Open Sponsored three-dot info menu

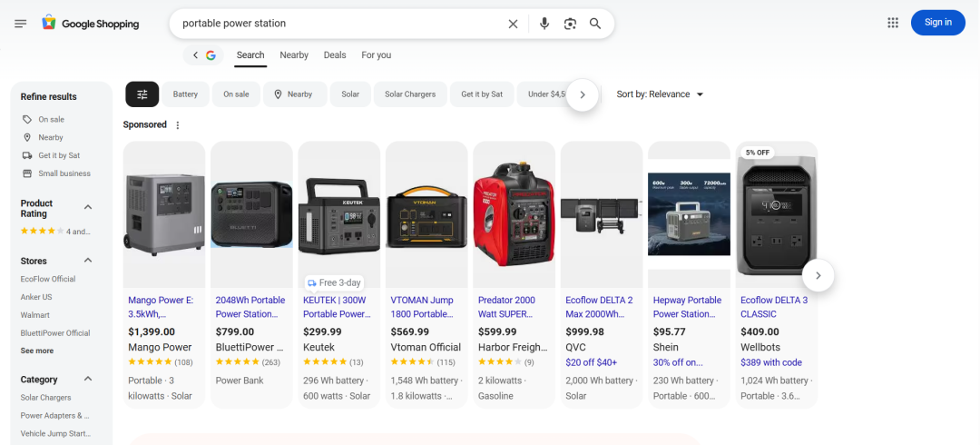coord(178,125)
